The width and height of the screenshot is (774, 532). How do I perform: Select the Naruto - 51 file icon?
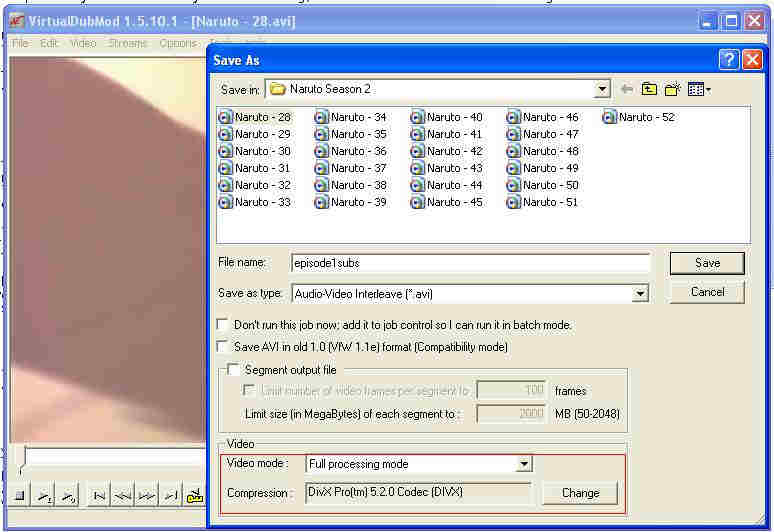point(513,202)
